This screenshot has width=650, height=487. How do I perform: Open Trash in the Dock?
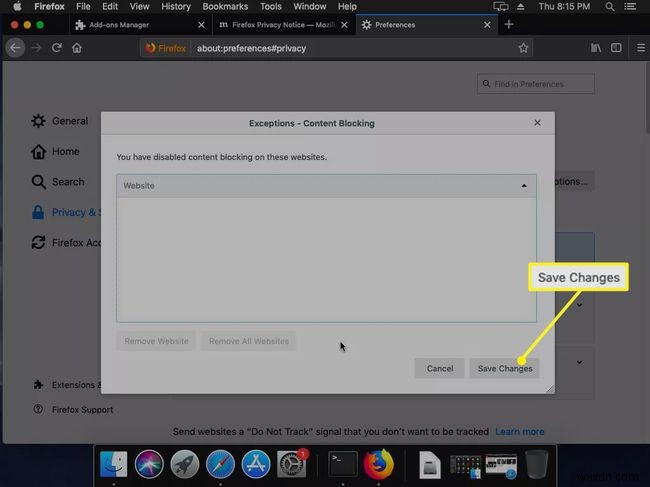pyautogui.click(x=537, y=464)
